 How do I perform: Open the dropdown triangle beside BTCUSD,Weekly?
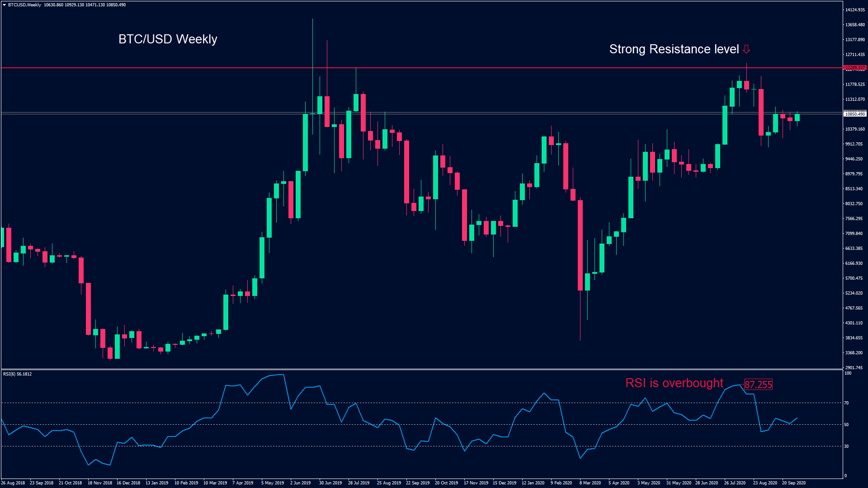pyautogui.click(x=4, y=5)
